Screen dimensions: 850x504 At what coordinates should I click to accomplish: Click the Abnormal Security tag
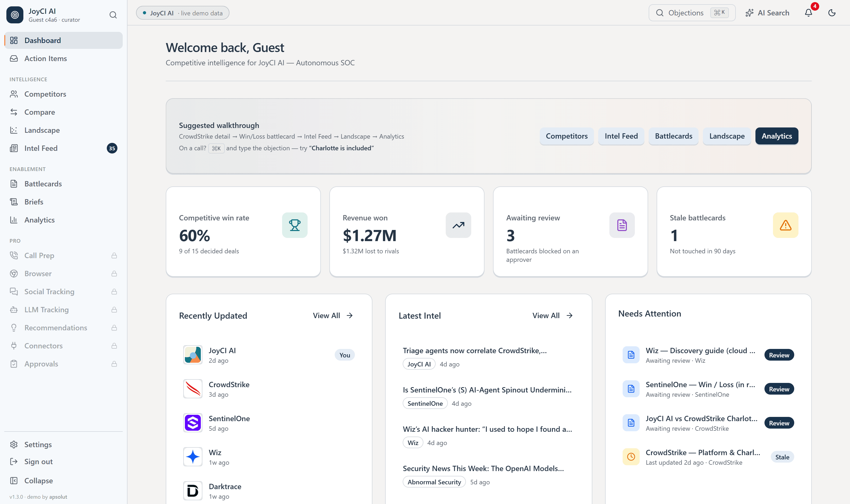pyautogui.click(x=434, y=482)
